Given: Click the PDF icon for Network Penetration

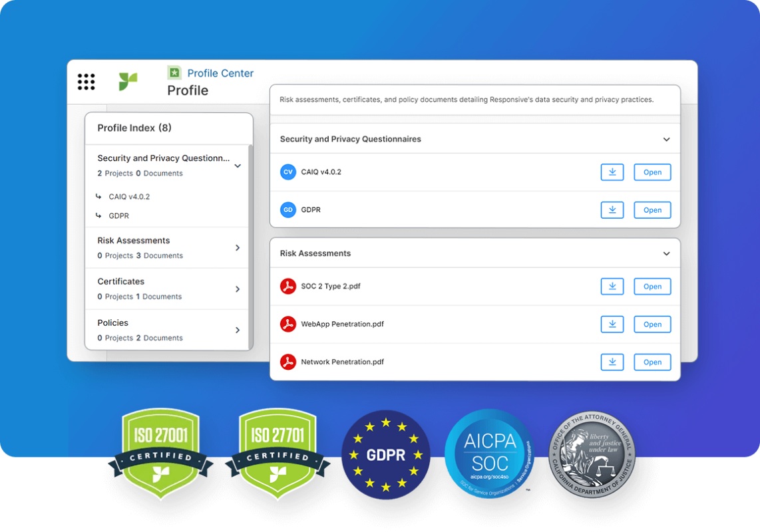Looking at the screenshot, I should pos(288,362).
